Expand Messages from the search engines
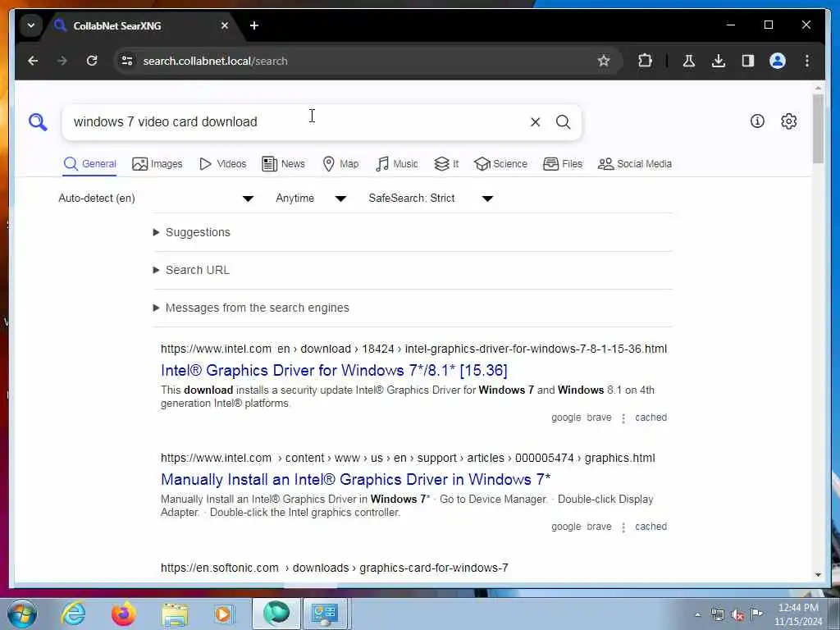Image resolution: width=840 pixels, height=630 pixels. click(251, 308)
